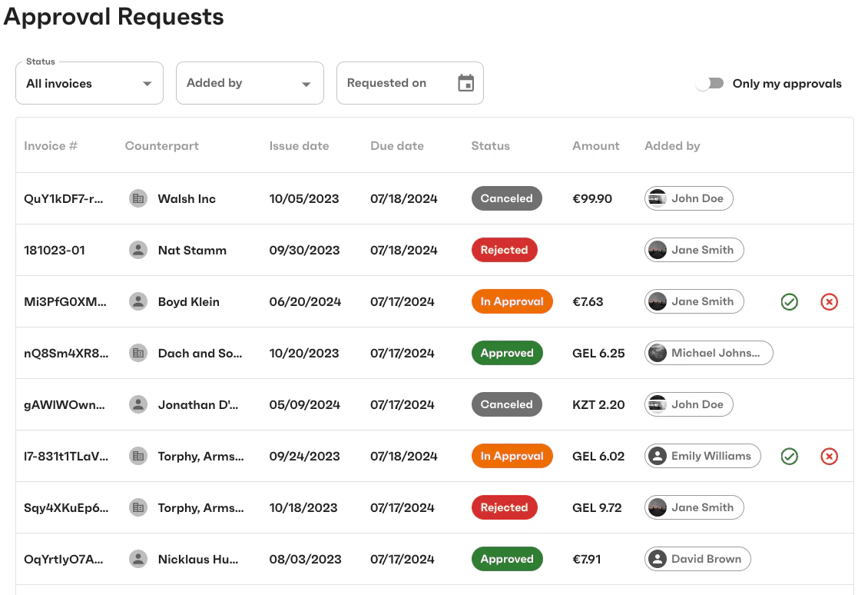Open the Status filter dropdown
The width and height of the screenshot is (868, 595).
[89, 82]
